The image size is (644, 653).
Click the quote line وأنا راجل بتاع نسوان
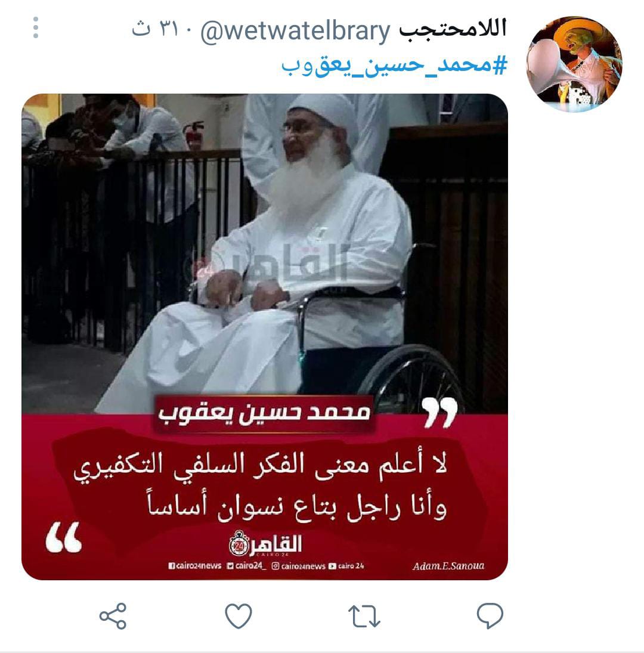[296, 507]
